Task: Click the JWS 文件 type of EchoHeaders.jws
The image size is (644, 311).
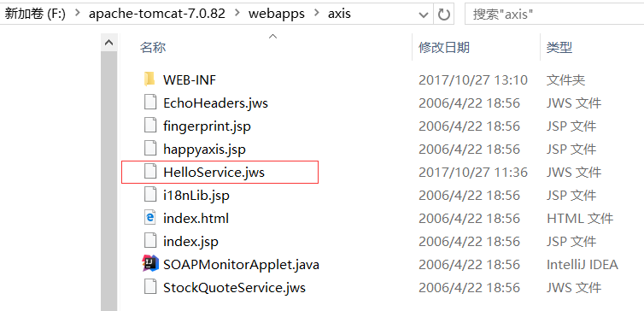Action: (574, 103)
